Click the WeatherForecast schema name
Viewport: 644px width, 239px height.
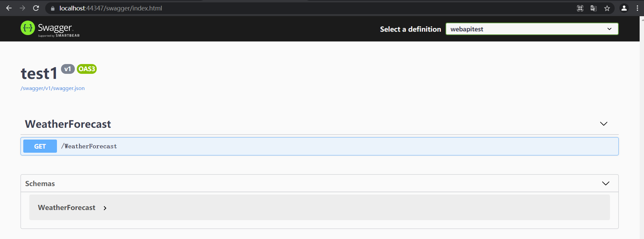(67, 208)
